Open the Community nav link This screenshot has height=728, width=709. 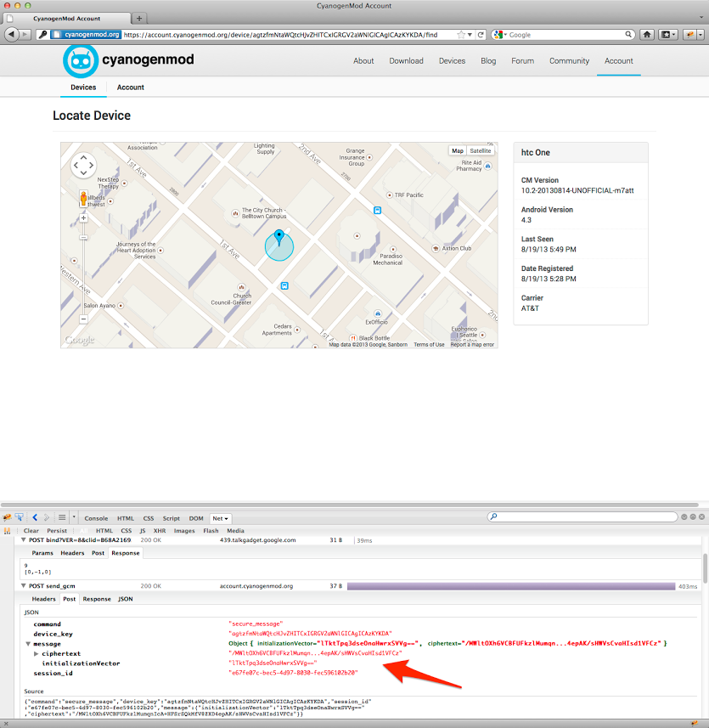[570, 61]
